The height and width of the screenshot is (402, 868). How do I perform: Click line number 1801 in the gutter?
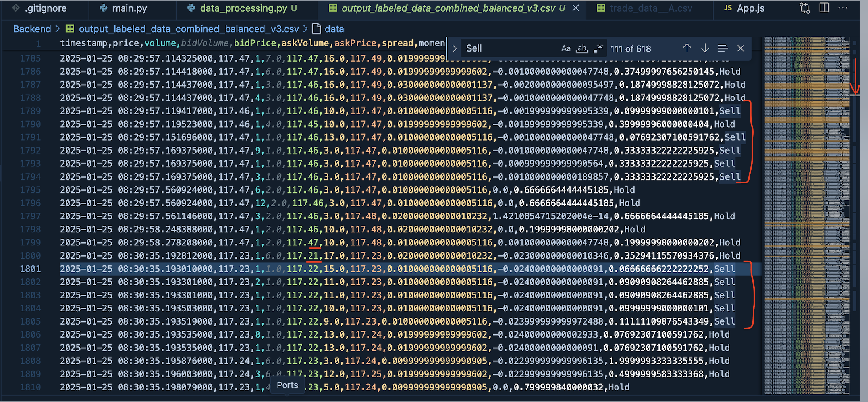(31, 269)
